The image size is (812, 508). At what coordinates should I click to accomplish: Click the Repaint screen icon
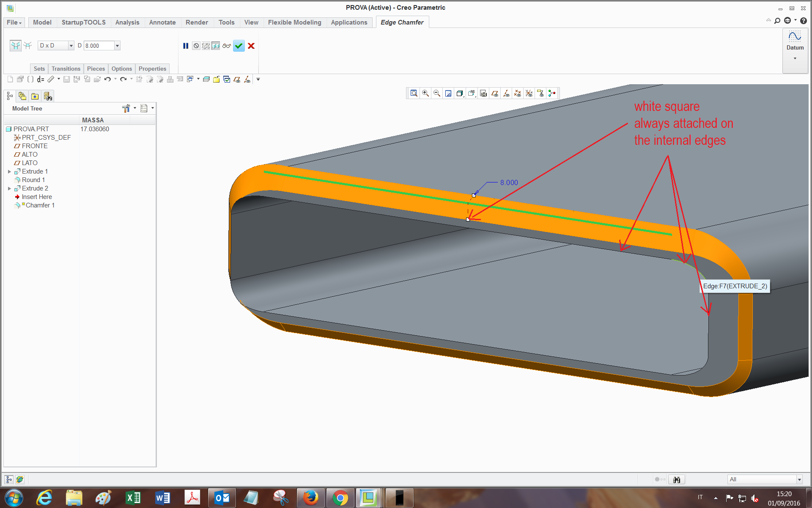[448, 93]
